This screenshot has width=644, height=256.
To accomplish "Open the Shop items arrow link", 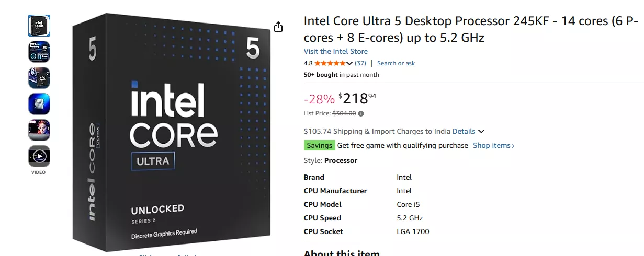I will click(x=494, y=146).
